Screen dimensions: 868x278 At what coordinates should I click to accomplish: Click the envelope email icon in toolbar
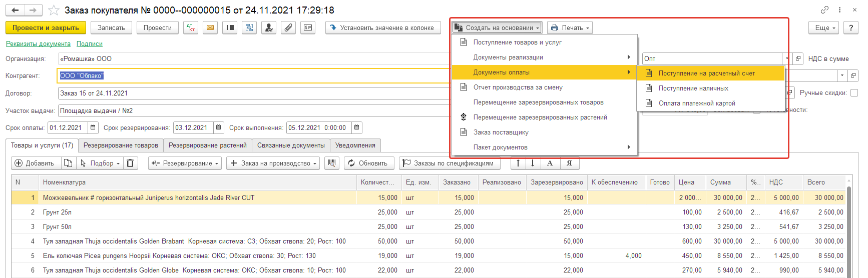click(210, 28)
